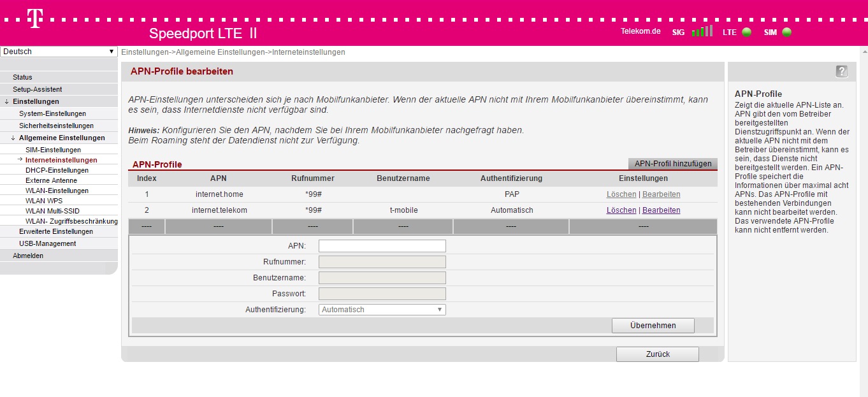This screenshot has height=397, width=868.
Task: Open DHCP-Einstellungen page
Action: pos(57,170)
